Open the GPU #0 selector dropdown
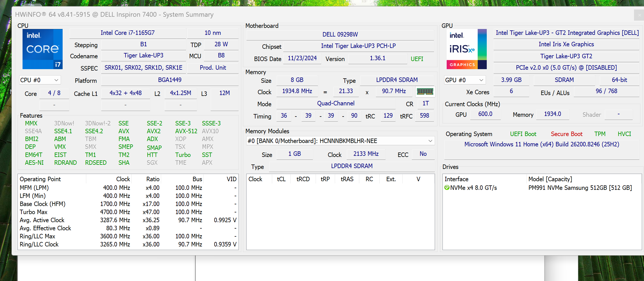 point(465,80)
